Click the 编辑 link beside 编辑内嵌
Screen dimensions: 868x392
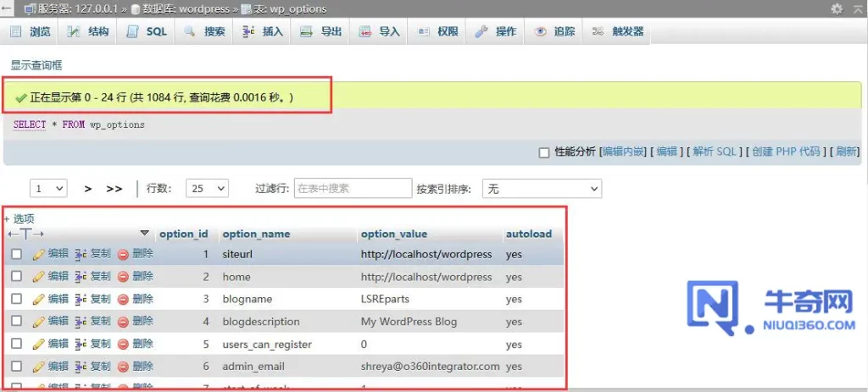pyautogui.click(x=667, y=152)
